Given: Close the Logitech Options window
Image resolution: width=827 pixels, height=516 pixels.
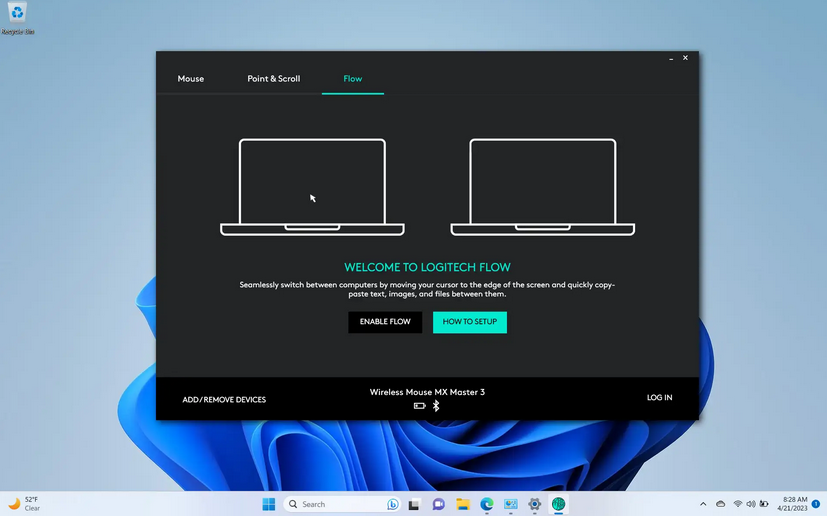Looking at the screenshot, I should coord(685,58).
